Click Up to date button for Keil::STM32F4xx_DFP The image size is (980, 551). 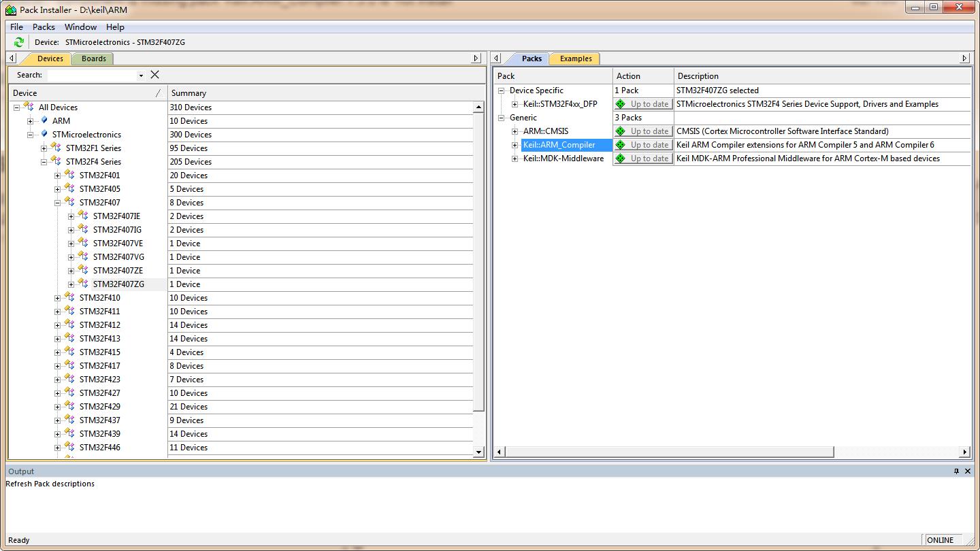643,104
